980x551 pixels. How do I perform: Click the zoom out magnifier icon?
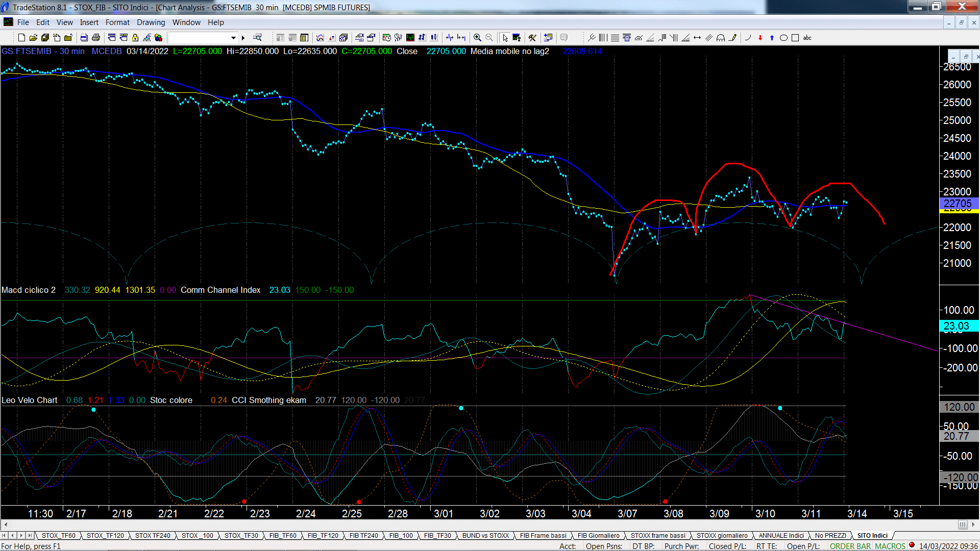pos(489,38)
